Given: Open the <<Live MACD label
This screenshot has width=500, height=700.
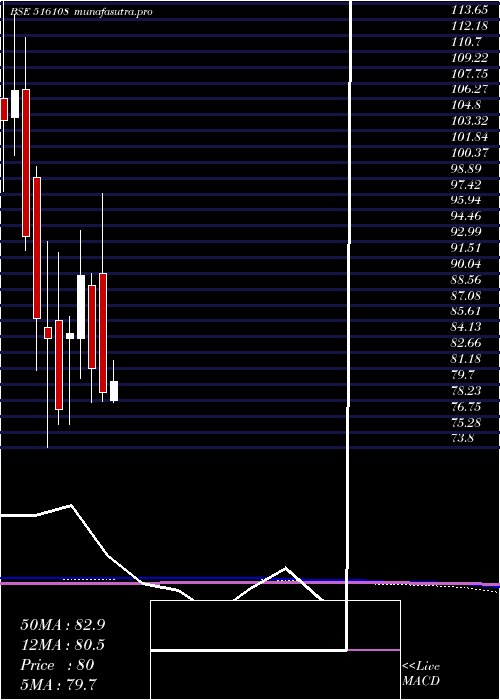Looking at the screenshot, I should point(421,673).
